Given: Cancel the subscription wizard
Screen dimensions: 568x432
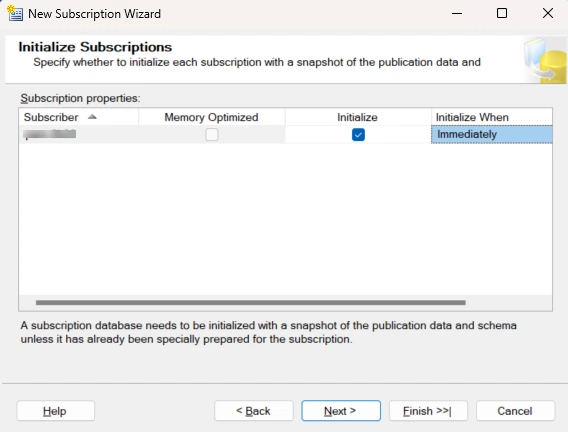Looking at the screenshot, I should tap(515, 411).
